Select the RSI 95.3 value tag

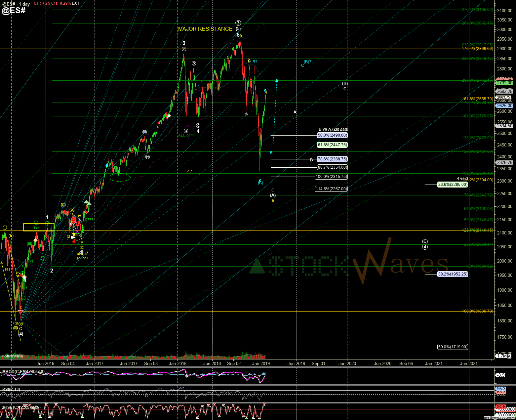(500, 389)
